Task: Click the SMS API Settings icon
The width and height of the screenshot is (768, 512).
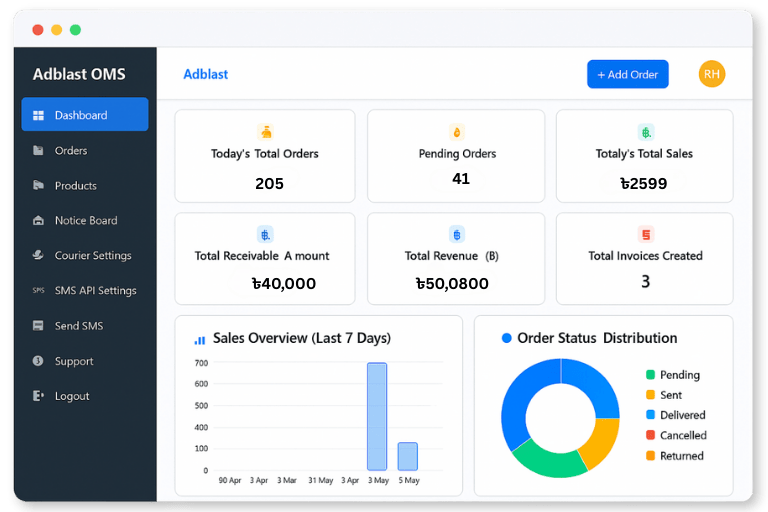Action: [38, 291]
